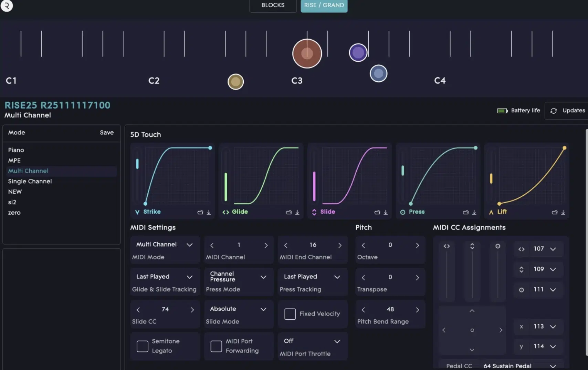Click the Strike dimension icon
Image resolution: width=588 pixels, height=370 pixels.
137,212
